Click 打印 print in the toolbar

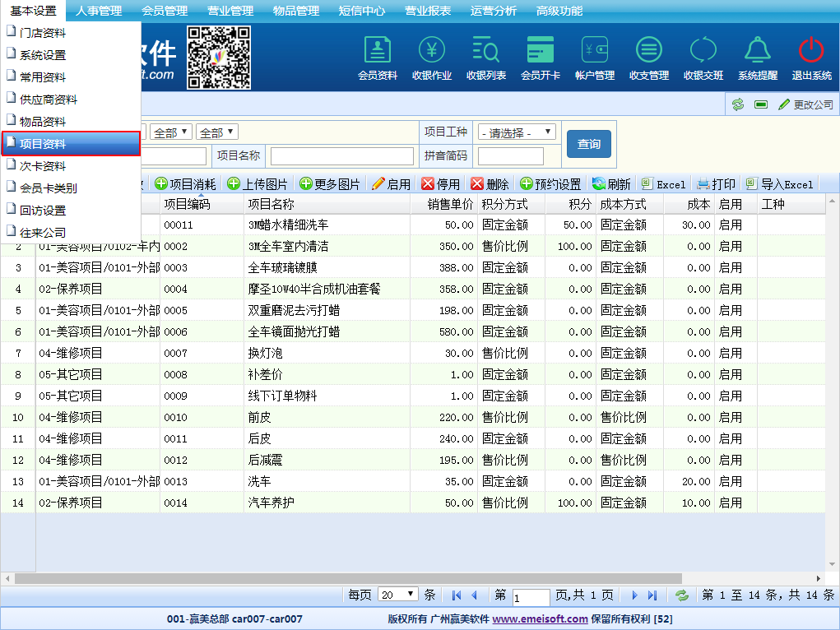click(x=717, y=184)
